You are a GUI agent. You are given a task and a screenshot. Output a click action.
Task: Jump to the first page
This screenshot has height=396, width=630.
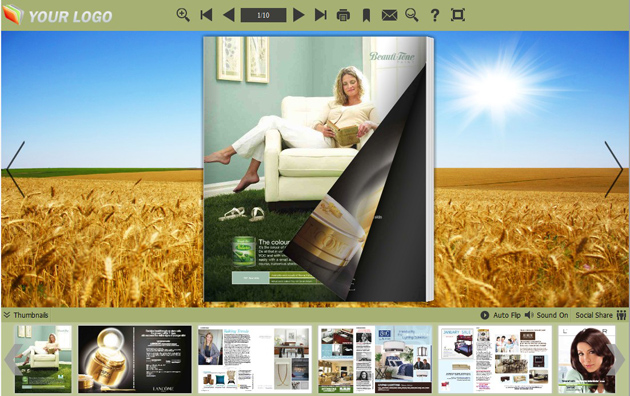(206, 15)
